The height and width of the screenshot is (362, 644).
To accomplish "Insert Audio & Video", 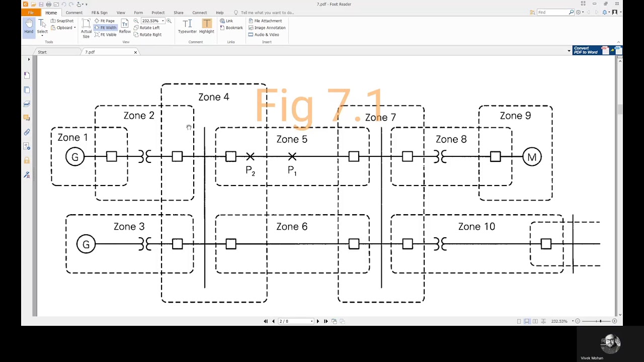I will 264,35.
